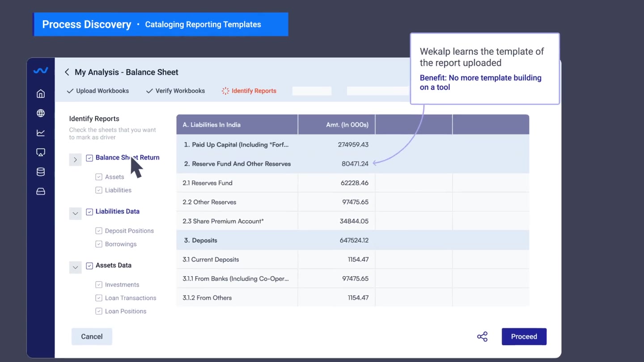The image size is (644, 362).
Task: Go back using the left arrow
Action: [x=67, y=72]
